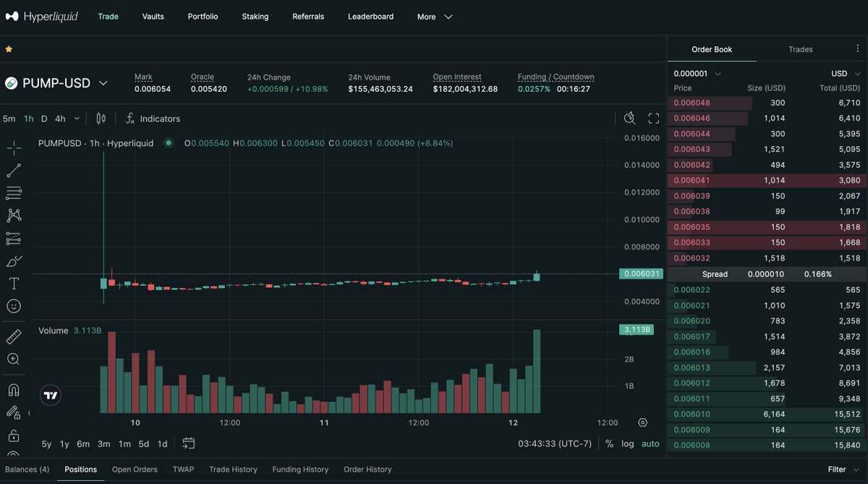Toggle lock all drawing tools
The height and width of the screenshot is (484, 868).
(x=14, y=436)
